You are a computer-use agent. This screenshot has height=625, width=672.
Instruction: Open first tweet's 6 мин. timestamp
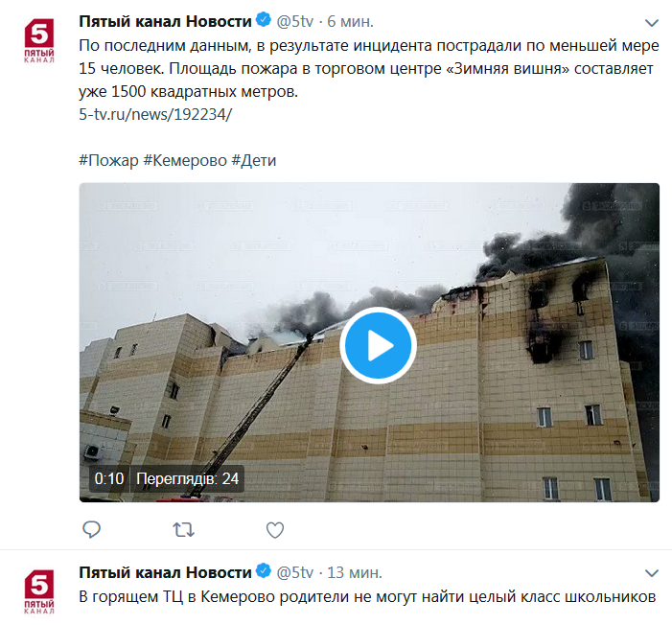click(350, 21)
